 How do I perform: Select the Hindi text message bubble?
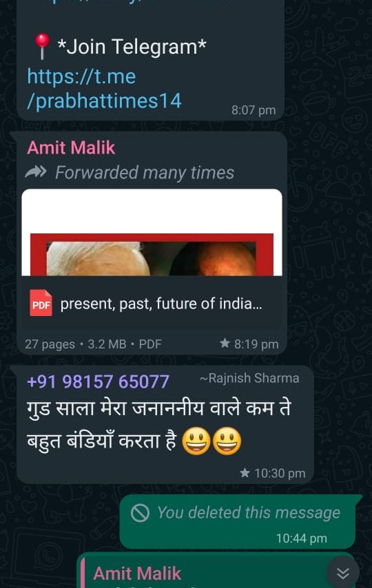coord(165,425)
